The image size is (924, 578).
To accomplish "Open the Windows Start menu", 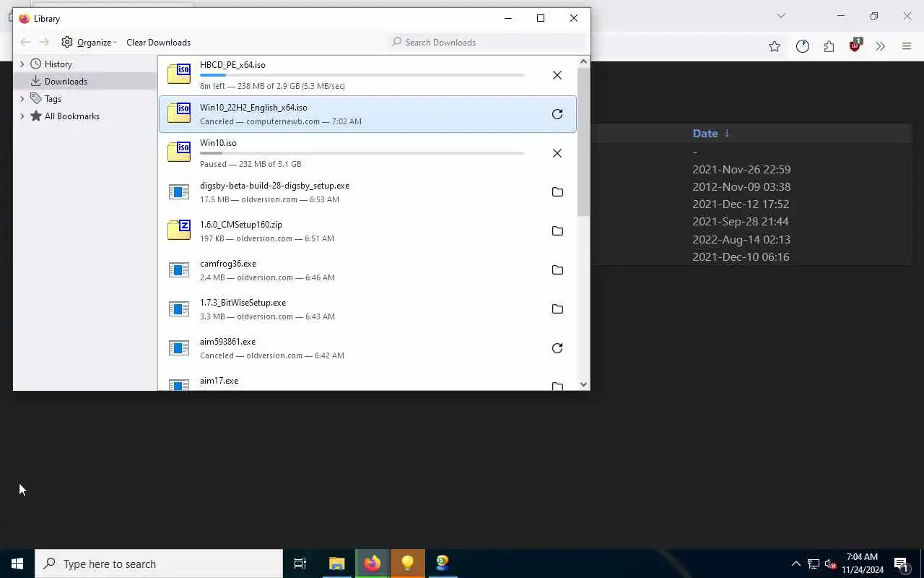I will click(17, 564).
